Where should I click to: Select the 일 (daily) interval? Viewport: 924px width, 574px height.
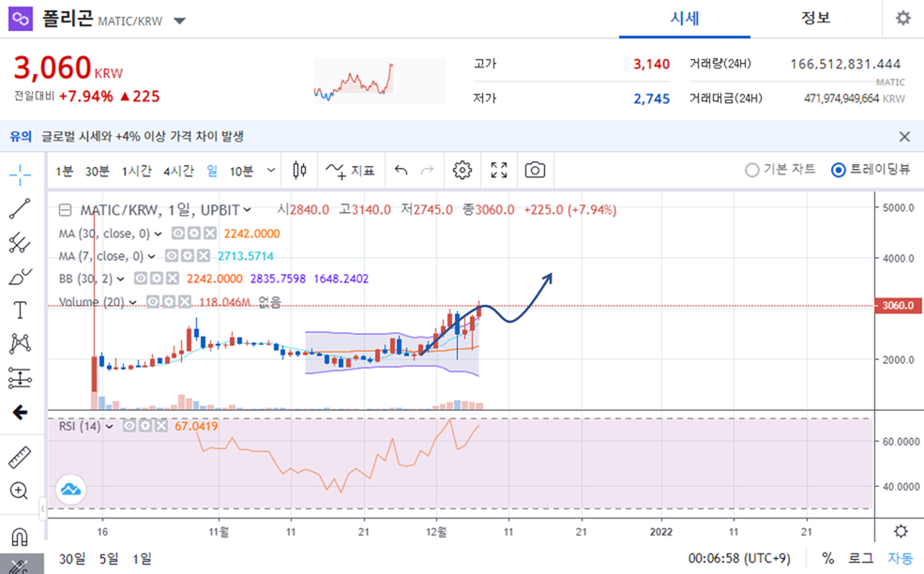[x=212, y=171]
